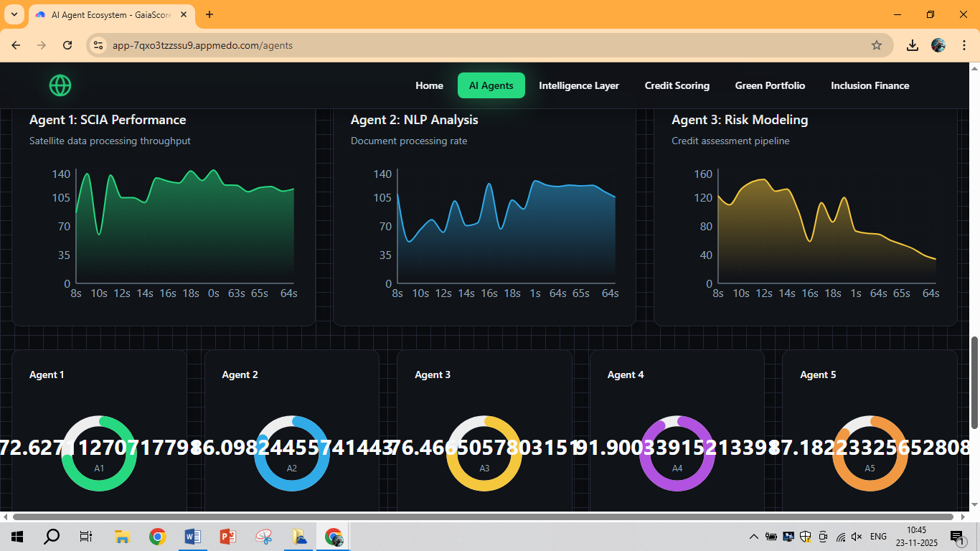
Task: Open Inclusion Finance section
Action: (870, 85)
